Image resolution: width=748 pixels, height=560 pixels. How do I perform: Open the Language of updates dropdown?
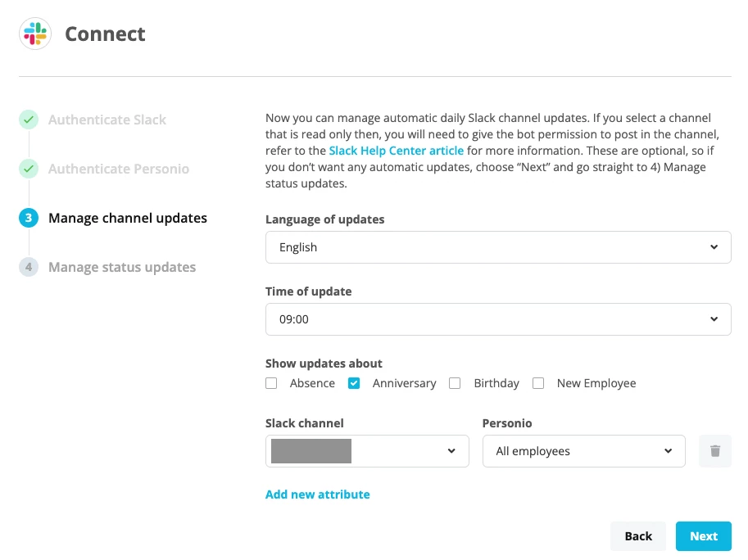tap(498, 247)
